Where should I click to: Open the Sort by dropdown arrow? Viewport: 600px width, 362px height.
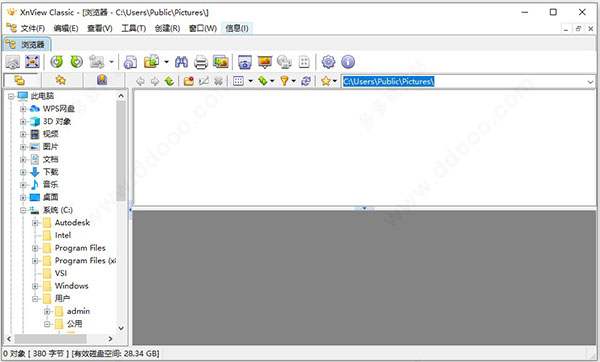coord(272,81)
